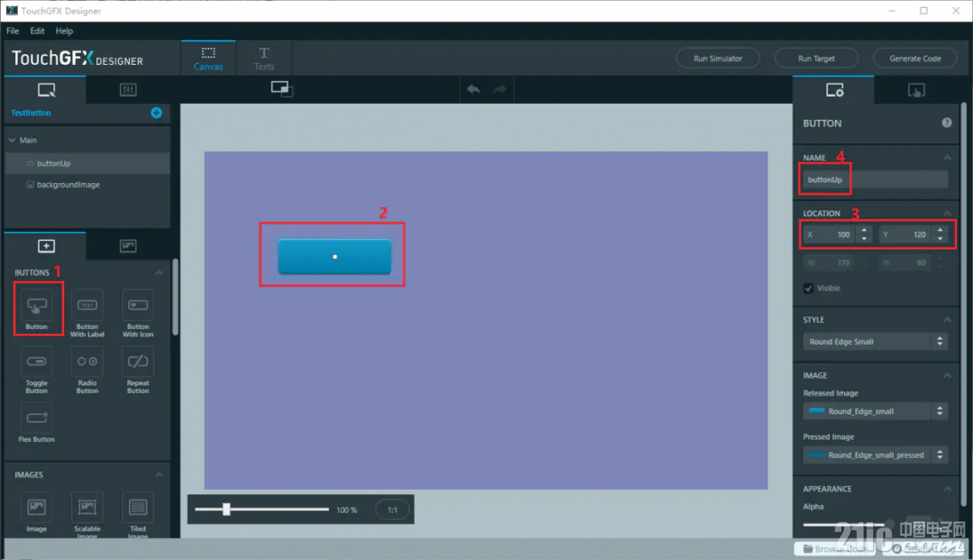Click the undo arrow icon

tap(473, 89)
